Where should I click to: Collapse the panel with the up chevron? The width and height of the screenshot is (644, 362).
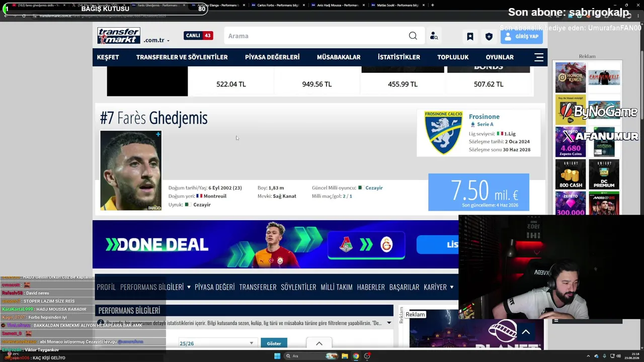pos(319,343)
